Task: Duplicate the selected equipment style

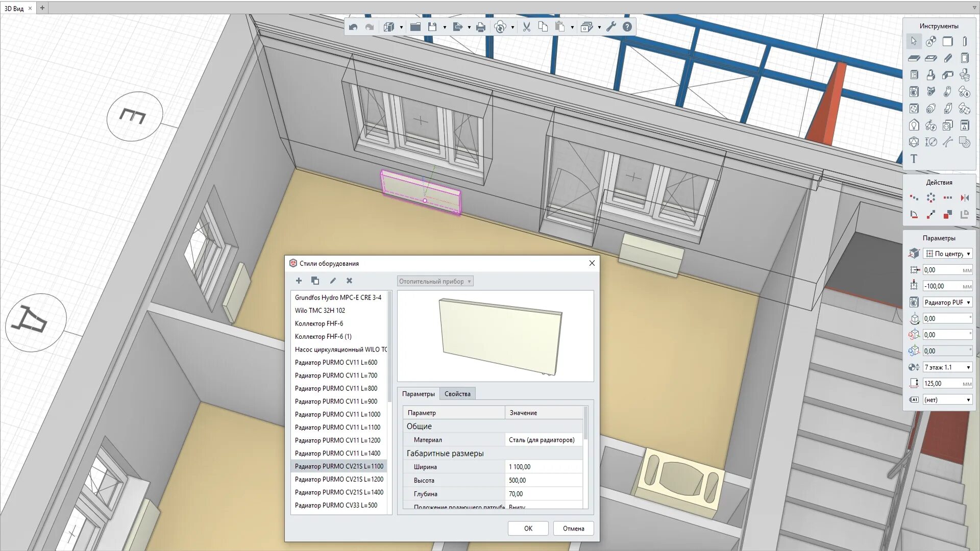Action: pyautogui.click(x=315, y=281)
